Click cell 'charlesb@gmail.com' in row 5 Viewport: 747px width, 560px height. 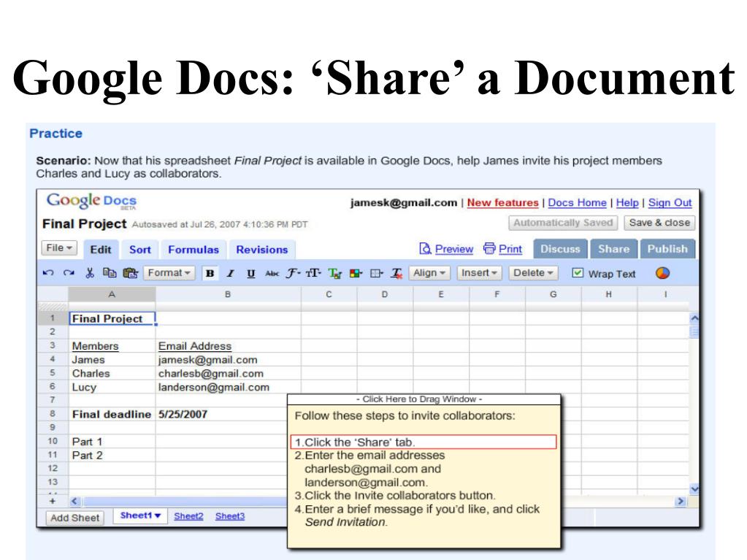coord(229,374)
